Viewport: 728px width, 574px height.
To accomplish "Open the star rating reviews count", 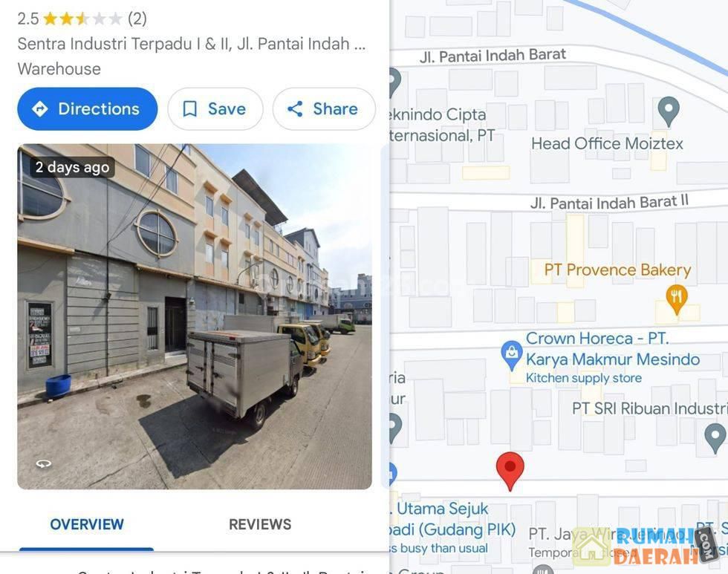I will 137,19.
